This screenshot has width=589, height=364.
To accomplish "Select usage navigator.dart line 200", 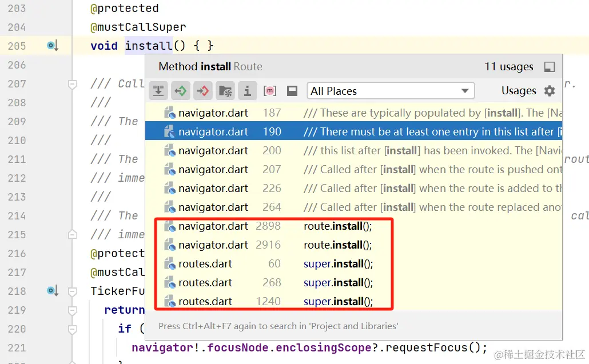I will pos(353,150).
